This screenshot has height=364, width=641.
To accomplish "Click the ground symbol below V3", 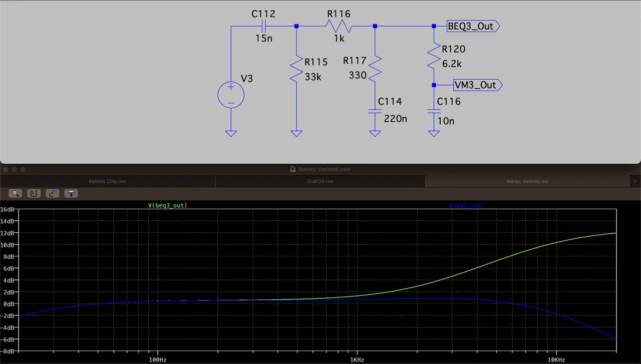I will [231, 133].
